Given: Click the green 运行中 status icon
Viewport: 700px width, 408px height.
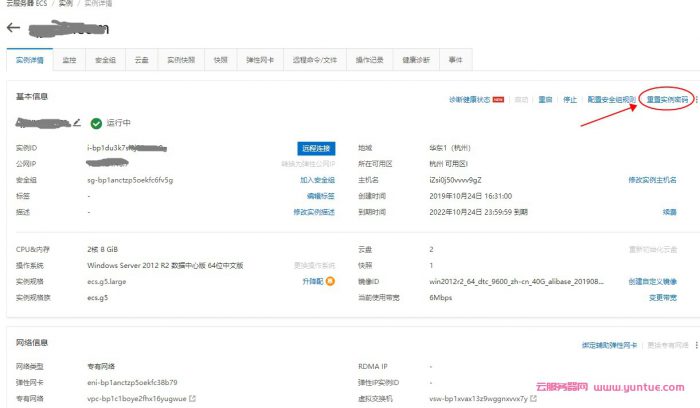Looking at the screenshot, I should pyautogui.click(x=96, y=123).
